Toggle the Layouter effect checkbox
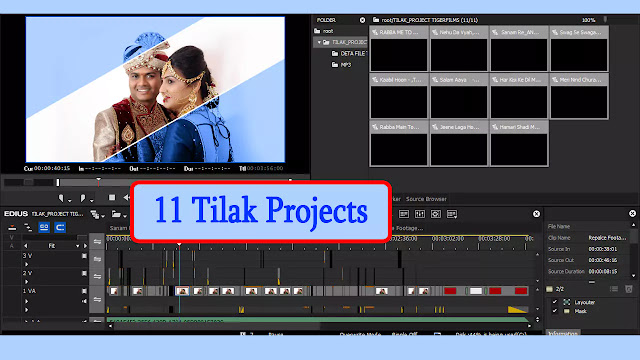The height and width of the screenshot is (360, 640). (x=554, y=302)
